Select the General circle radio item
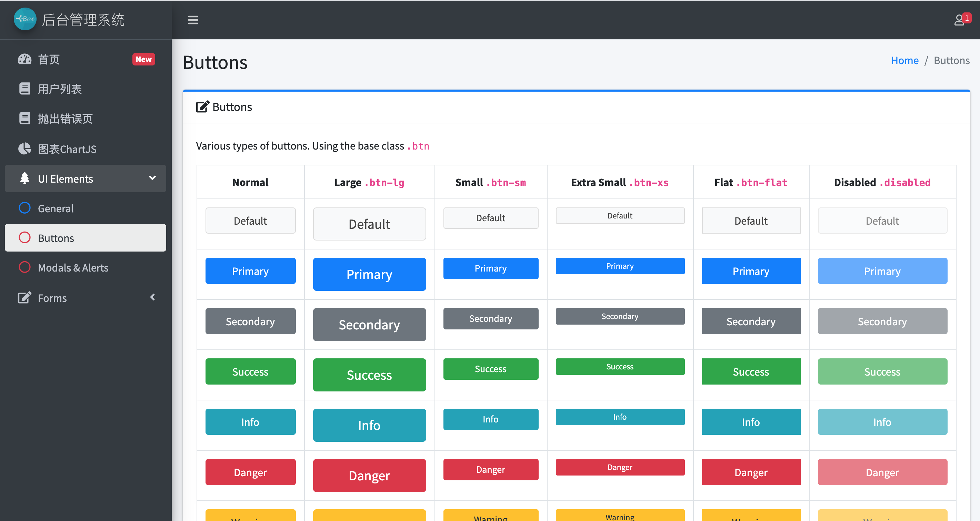The width and height of the screenshot is (980, 521). click(x=25, y=208)
